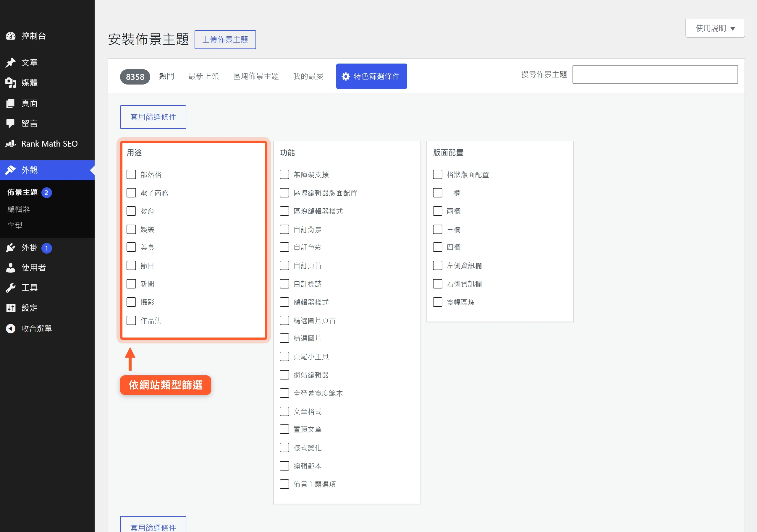Click the gear icon in 特色篩選條件
Viewport: 757px width, 532px height.
click(x=346, y=77)
